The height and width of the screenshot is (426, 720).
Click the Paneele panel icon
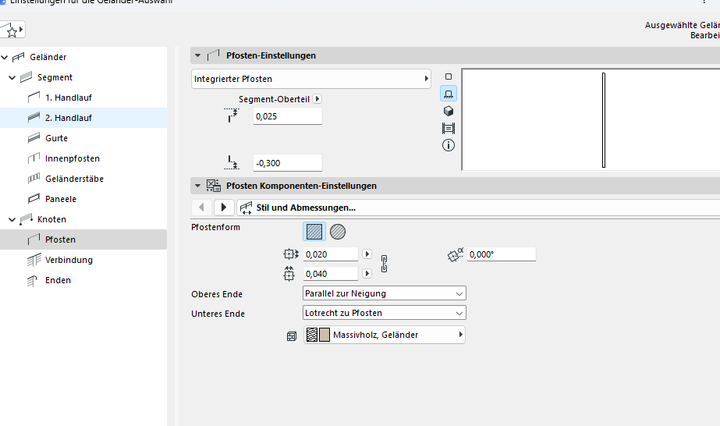(x=34, y=199)
